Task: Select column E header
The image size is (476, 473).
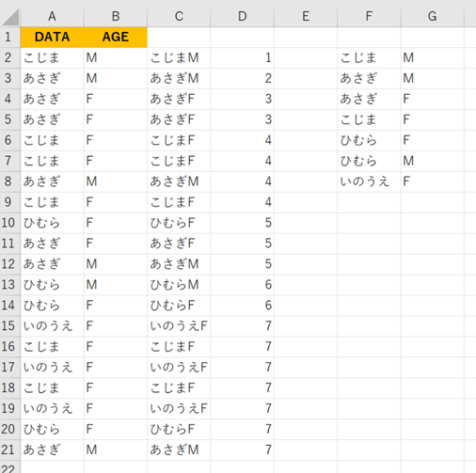Action: tap(306, 16)
